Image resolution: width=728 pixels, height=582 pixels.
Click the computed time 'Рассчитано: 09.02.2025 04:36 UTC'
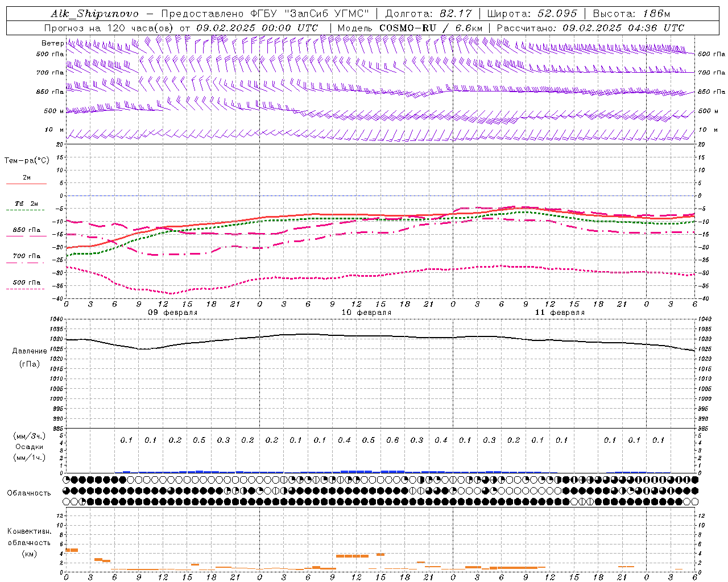pyautogui.click(x=590, y=28)
